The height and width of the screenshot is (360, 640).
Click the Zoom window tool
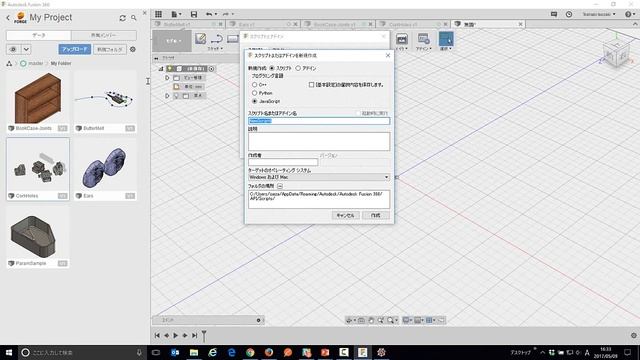tap(380, 320)
